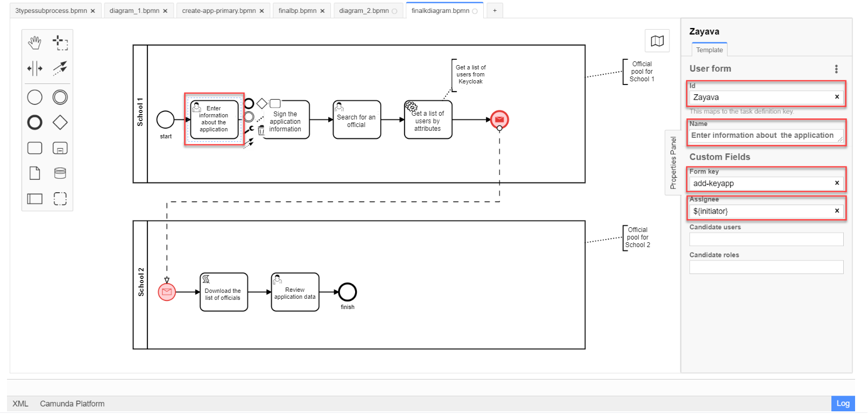The width and height of the screenshot is (868, 414).
Task: Create a task from palette
Action: (x=35, y=148)
